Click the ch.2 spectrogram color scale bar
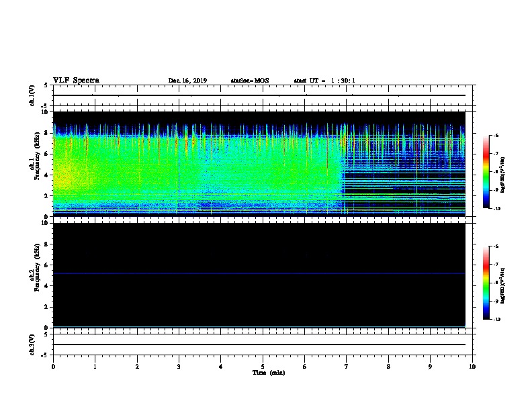Screen dimensions: 532x411 (486, 283)
